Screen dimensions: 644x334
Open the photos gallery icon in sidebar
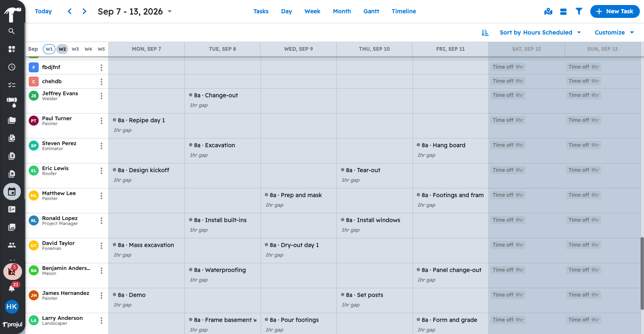click(12, 227)
